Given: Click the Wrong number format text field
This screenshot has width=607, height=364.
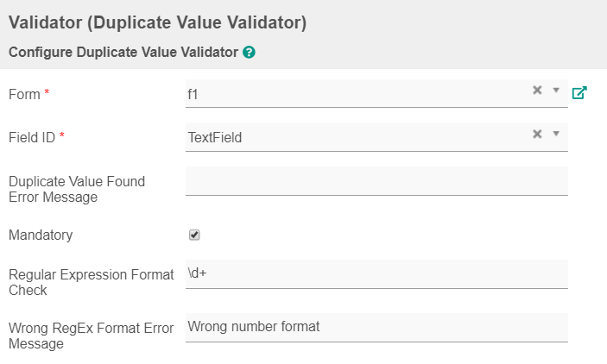Looking at the screenshot, I should (376, 327).
